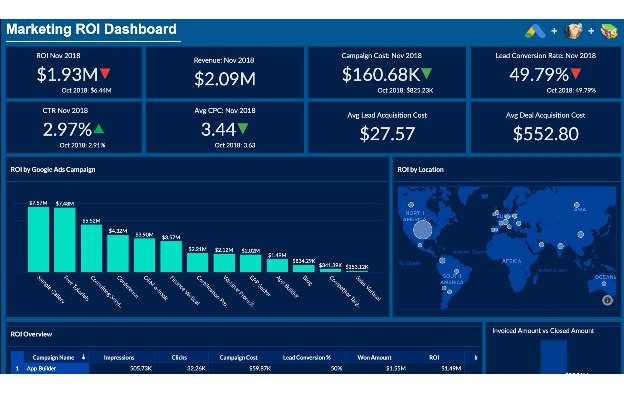624x393 pixels.
Task: Click the handshake CRM icon
Action: coord(573,31)
